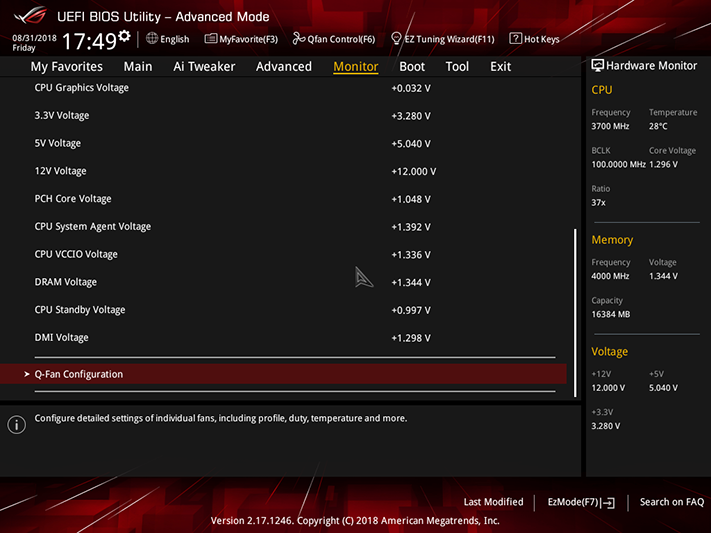Click the EzMode exit arrow icon
Screen dimensions: 711x533
coord(609,503)
